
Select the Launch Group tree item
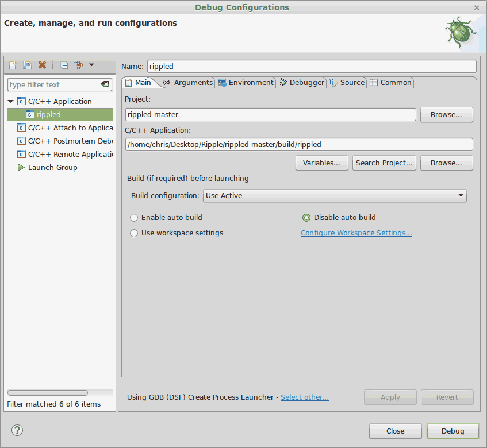point(52,167)
